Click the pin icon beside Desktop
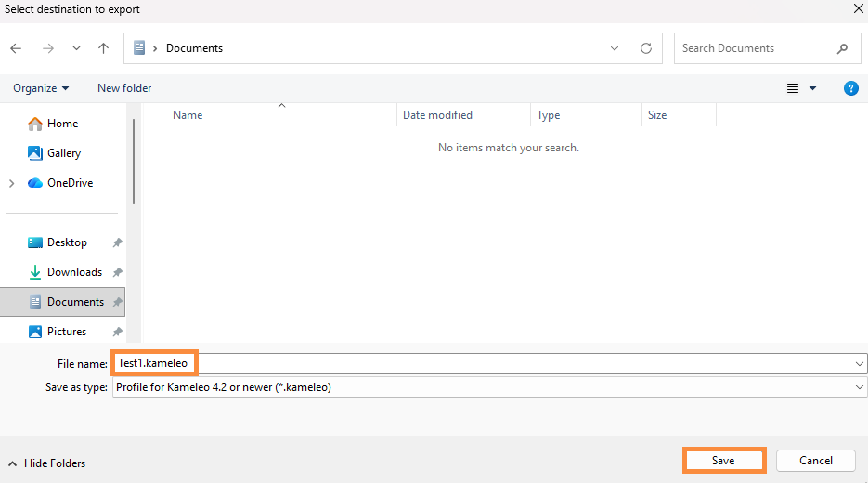This screenshot has width=868, height=483. [117, 242]
